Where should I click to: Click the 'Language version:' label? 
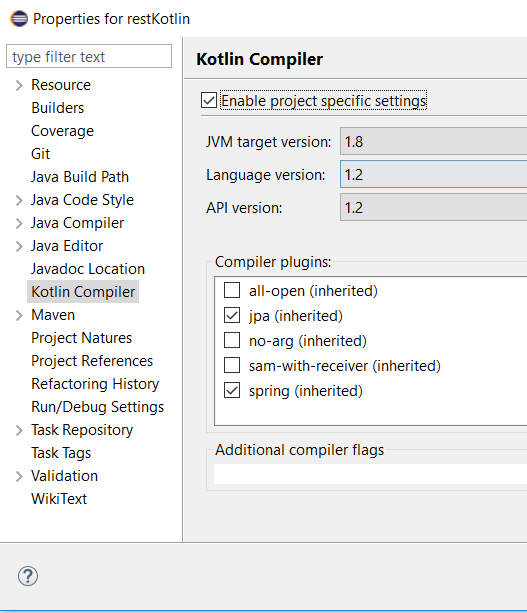tap(265, 175)
